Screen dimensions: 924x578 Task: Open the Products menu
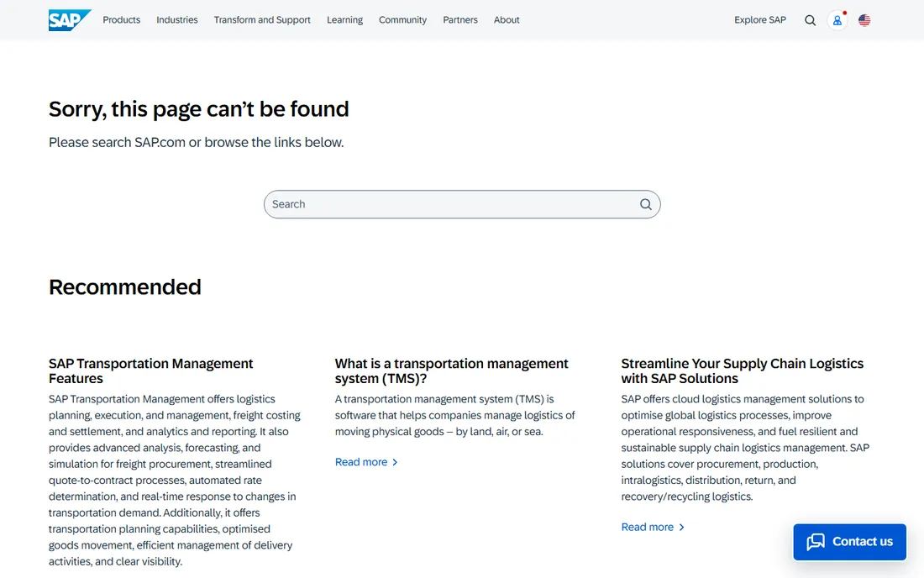click(x=122, y=20)
